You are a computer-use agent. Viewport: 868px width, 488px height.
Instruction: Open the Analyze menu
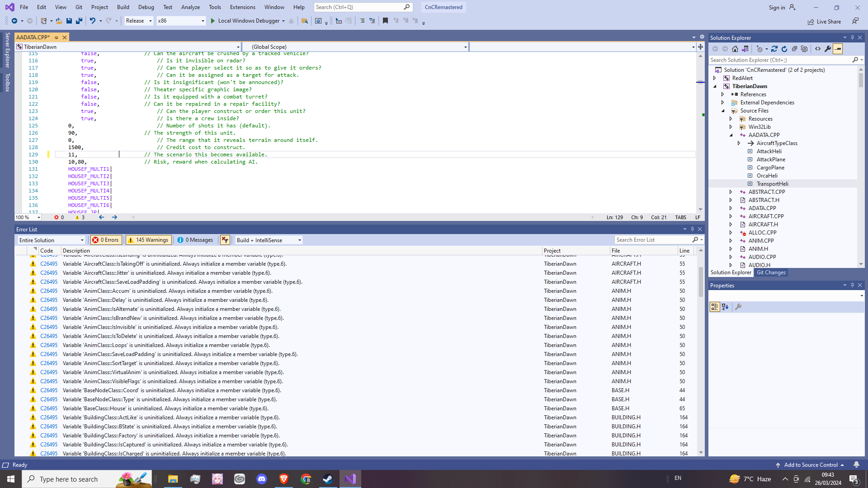[190, 7]
